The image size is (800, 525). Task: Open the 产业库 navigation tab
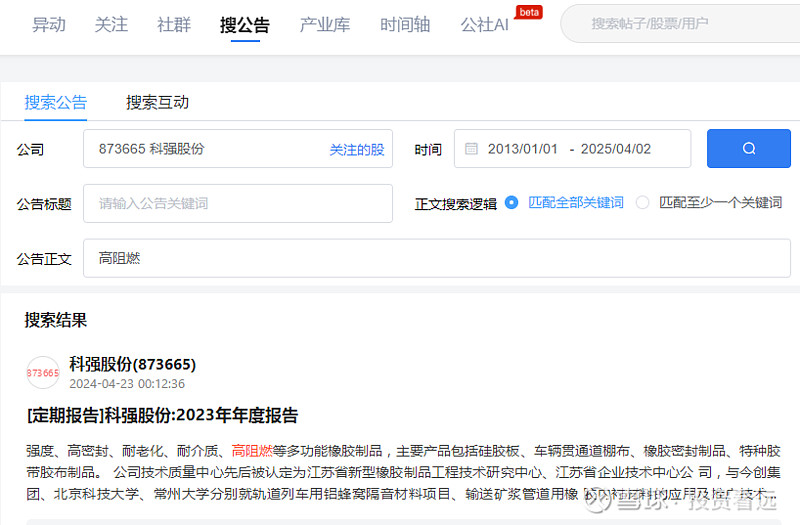pos(325,24)
